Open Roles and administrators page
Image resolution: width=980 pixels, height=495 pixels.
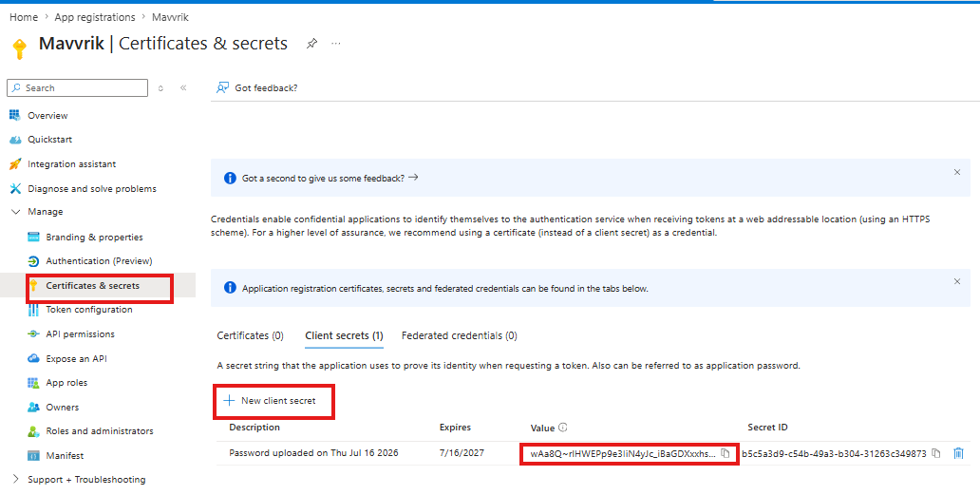[x=100, y=430]
